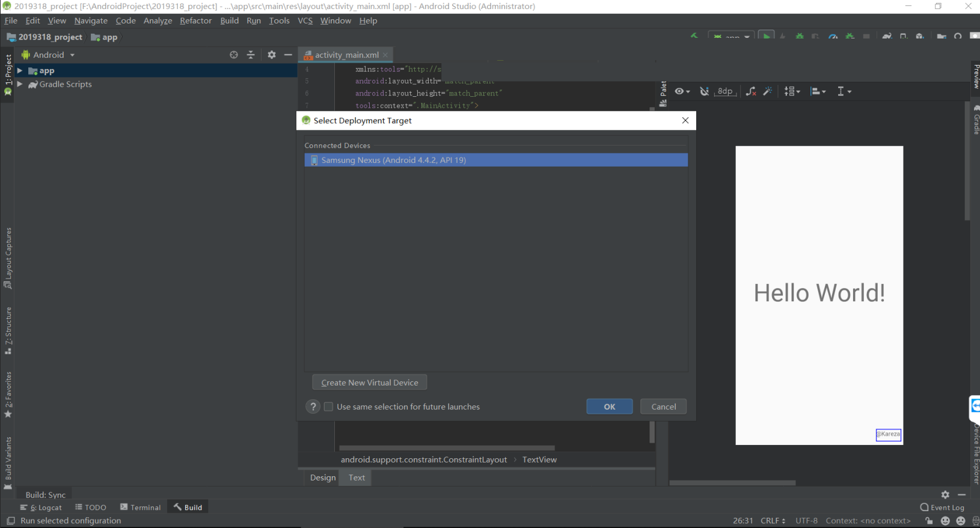Open the Event Log
The image size is (980, 528).
tap(942, 508)
